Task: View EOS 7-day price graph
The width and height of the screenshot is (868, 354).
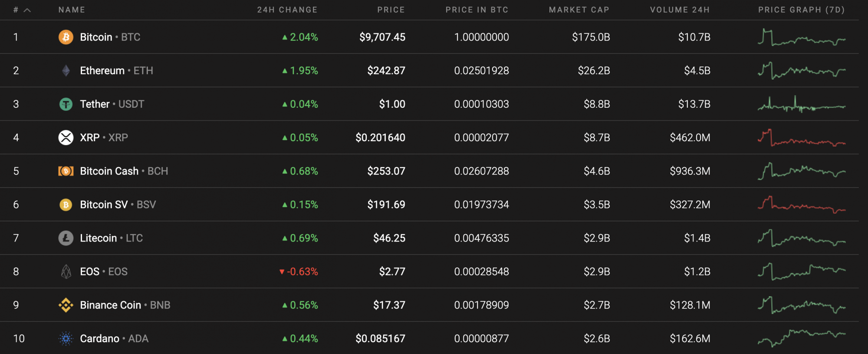Action: tap(802, 271)
